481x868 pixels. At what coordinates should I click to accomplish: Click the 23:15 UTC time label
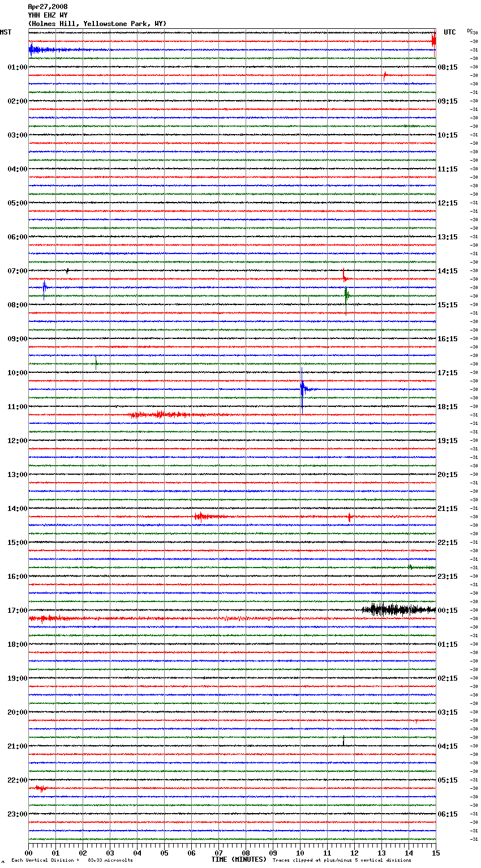click(x=448, y=577)
